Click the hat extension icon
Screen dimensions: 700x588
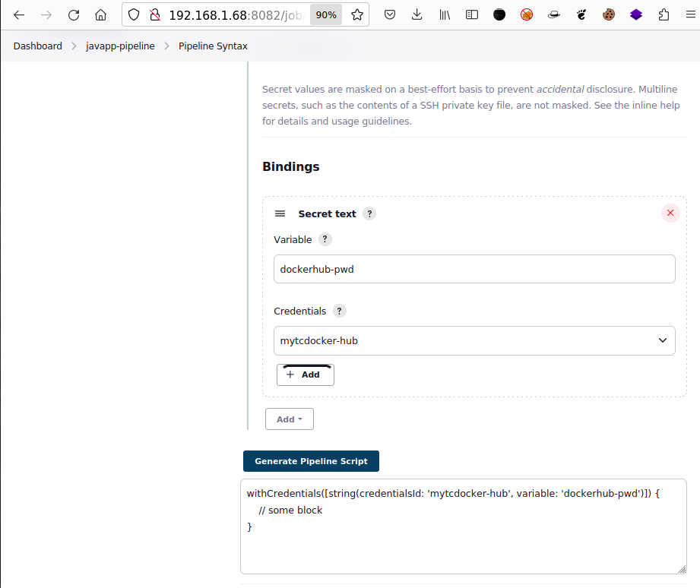tap(554, 15)
